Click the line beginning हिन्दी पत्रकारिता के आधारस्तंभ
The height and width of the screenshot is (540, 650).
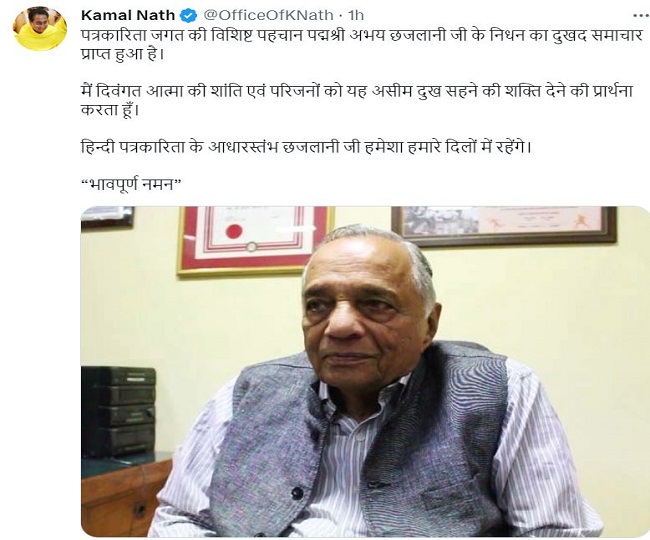point(306,147)
